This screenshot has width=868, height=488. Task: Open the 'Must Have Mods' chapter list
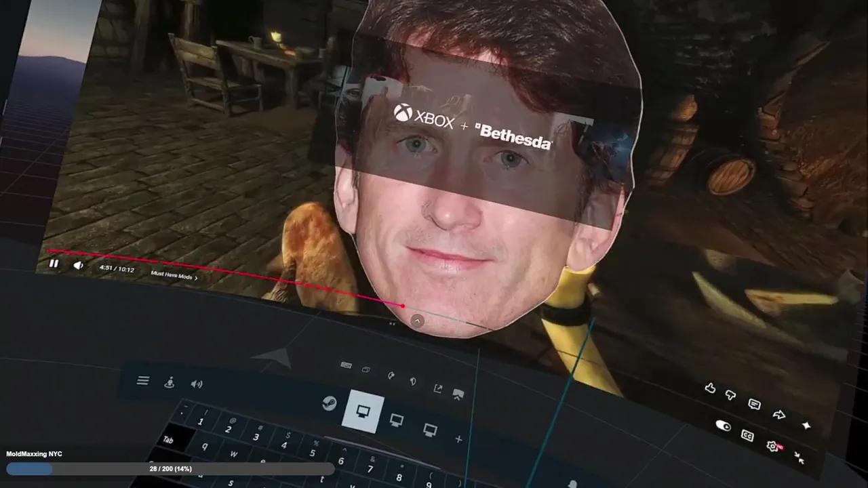pos(174,274)
